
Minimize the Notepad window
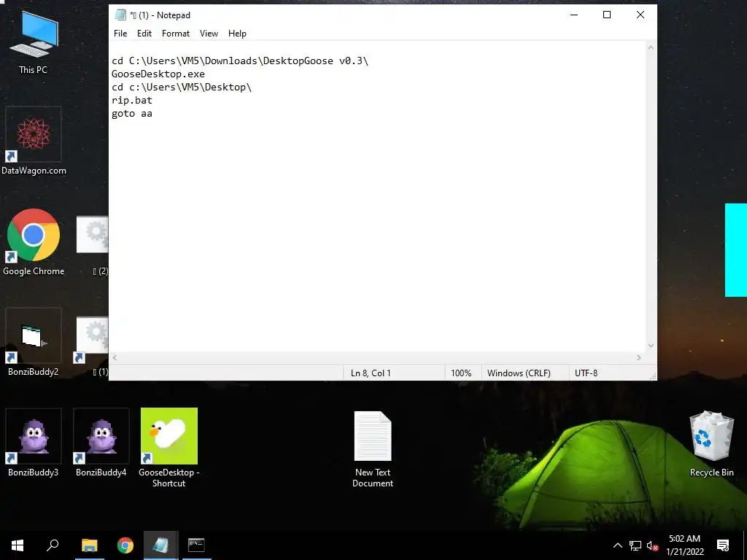click(574, 15)
